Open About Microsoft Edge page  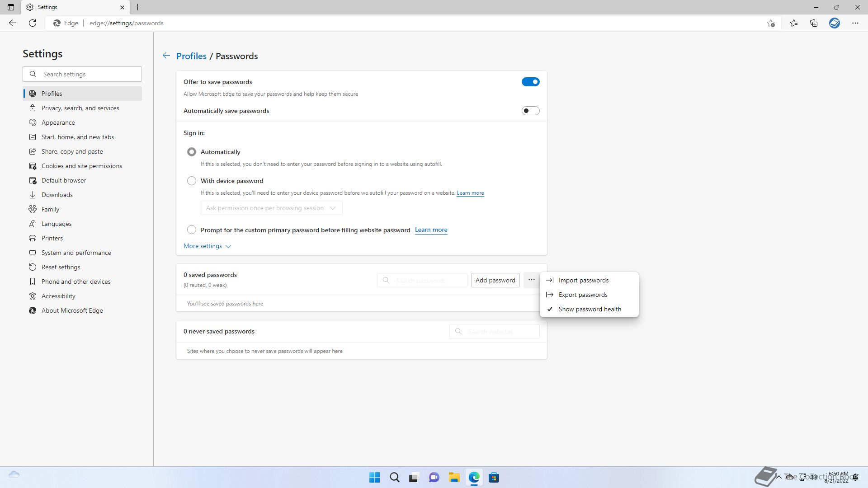82,310
